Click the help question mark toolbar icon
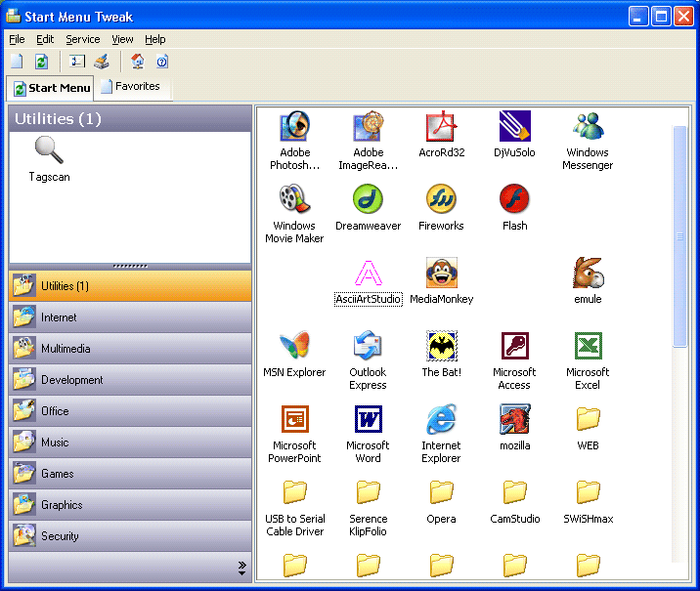 (x=161, y=62)
